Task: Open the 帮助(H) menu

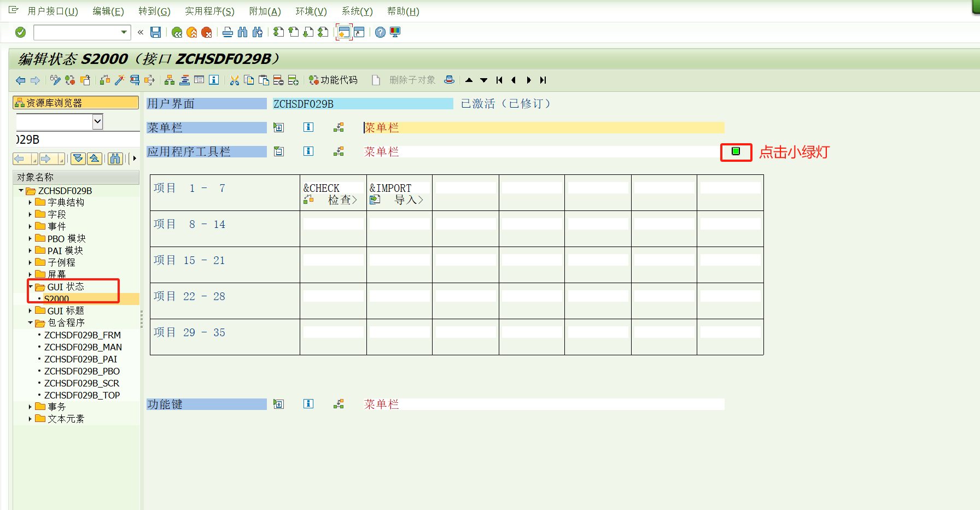Action: coord(403,11)
